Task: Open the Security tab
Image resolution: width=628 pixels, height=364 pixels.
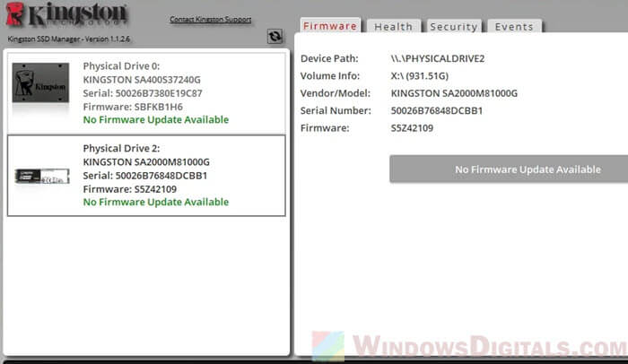Action: click(454, 27)
